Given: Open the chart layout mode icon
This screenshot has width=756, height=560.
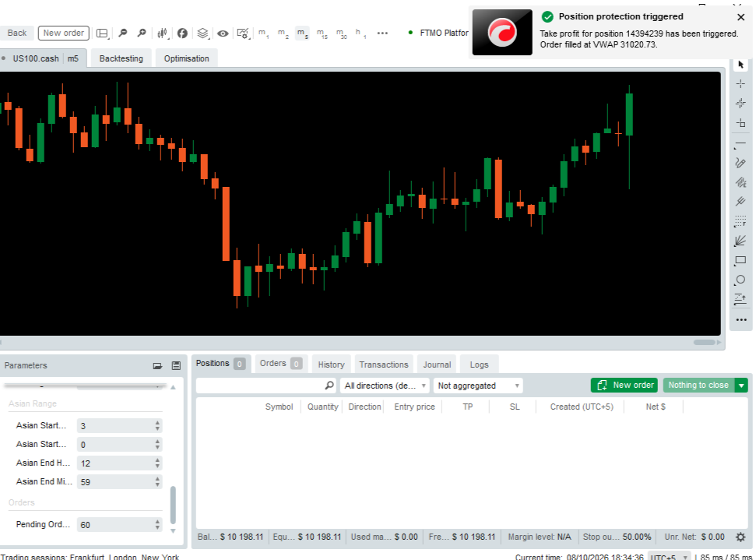Looking at the screenshot, I should (x=102, y=33).
